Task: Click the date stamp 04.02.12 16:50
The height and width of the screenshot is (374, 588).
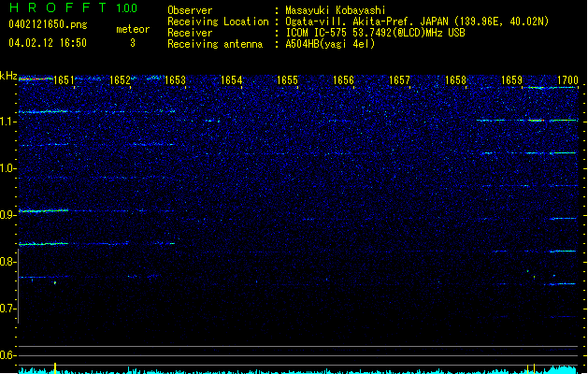Action: point(48,43)
